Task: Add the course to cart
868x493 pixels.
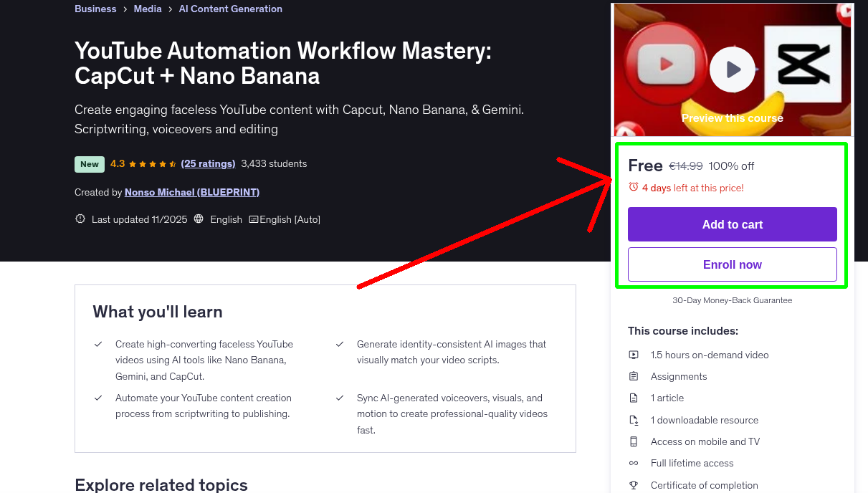Action: tap(732, 224)
